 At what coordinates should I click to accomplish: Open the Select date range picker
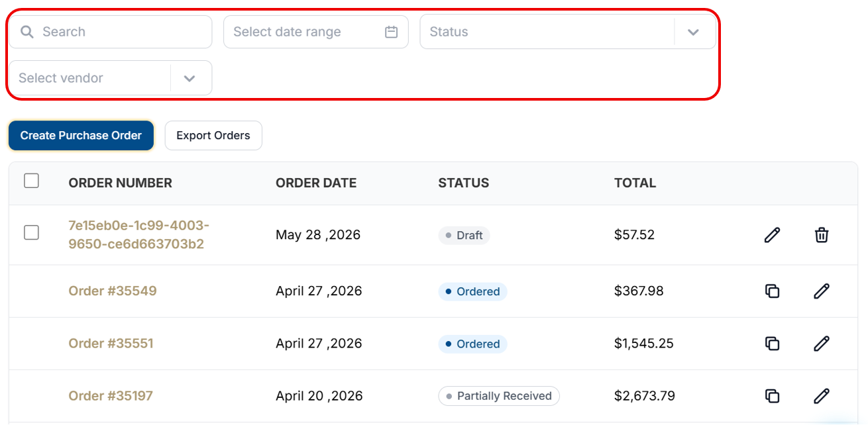316,32
